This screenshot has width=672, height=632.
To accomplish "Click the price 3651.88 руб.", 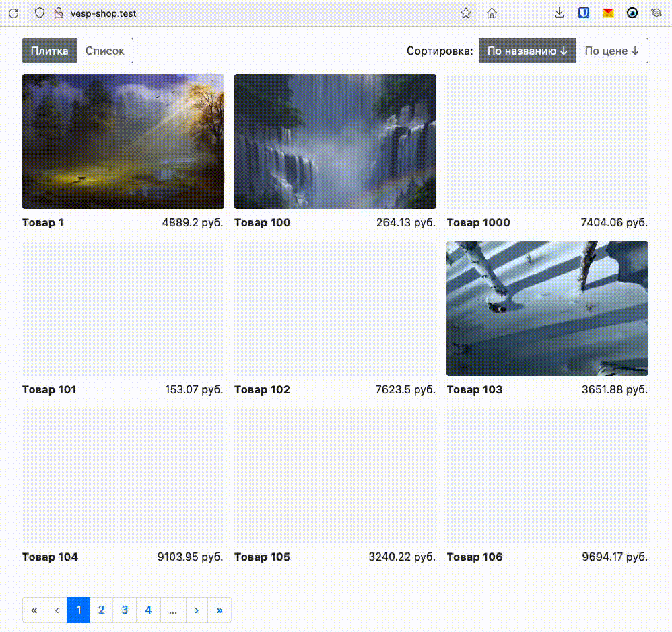I will pyautogui.click(x=615, y=389).
